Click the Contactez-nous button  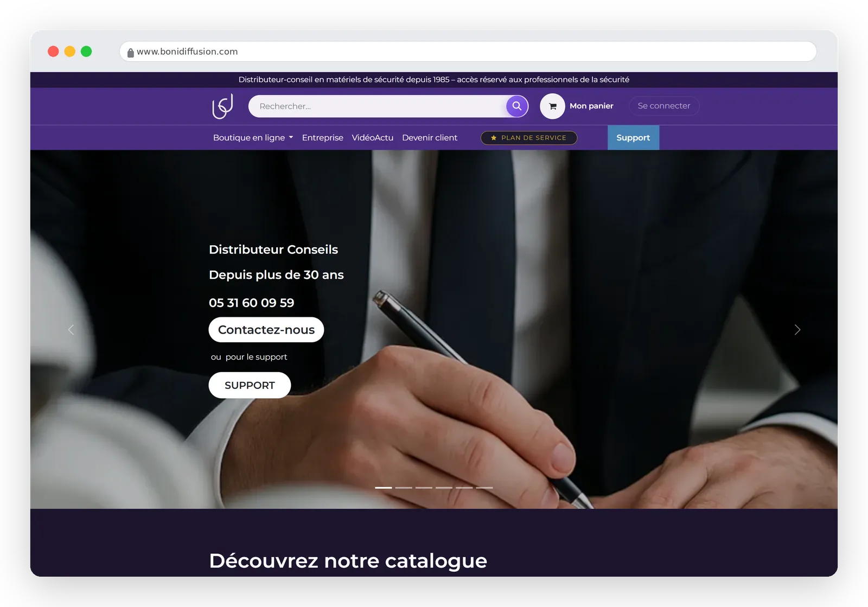(266, 330)
